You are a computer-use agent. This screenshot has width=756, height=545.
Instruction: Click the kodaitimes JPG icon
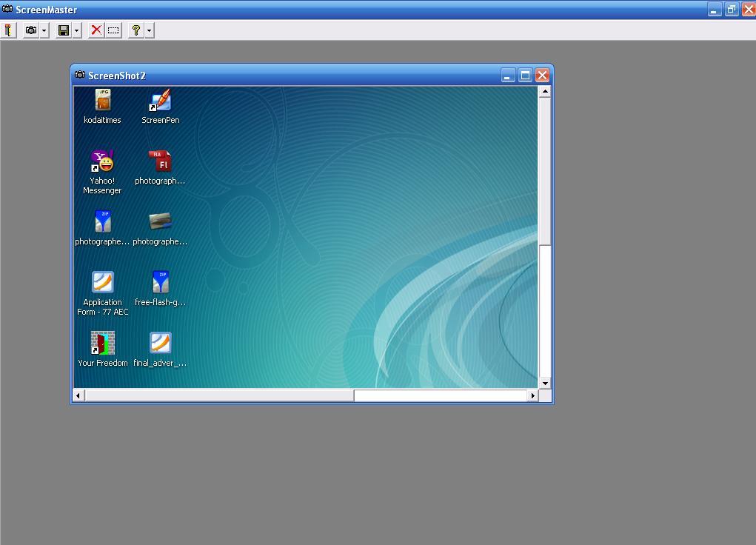103,100
